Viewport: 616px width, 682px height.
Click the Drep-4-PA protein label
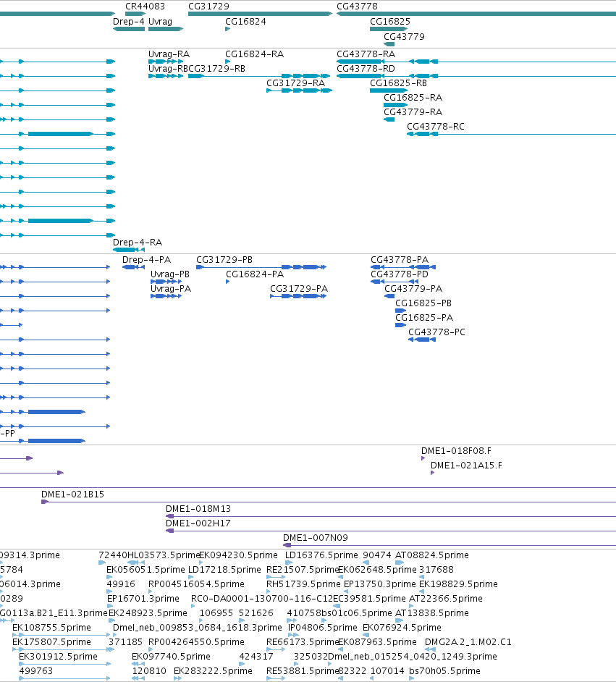[x=146, y=260]
